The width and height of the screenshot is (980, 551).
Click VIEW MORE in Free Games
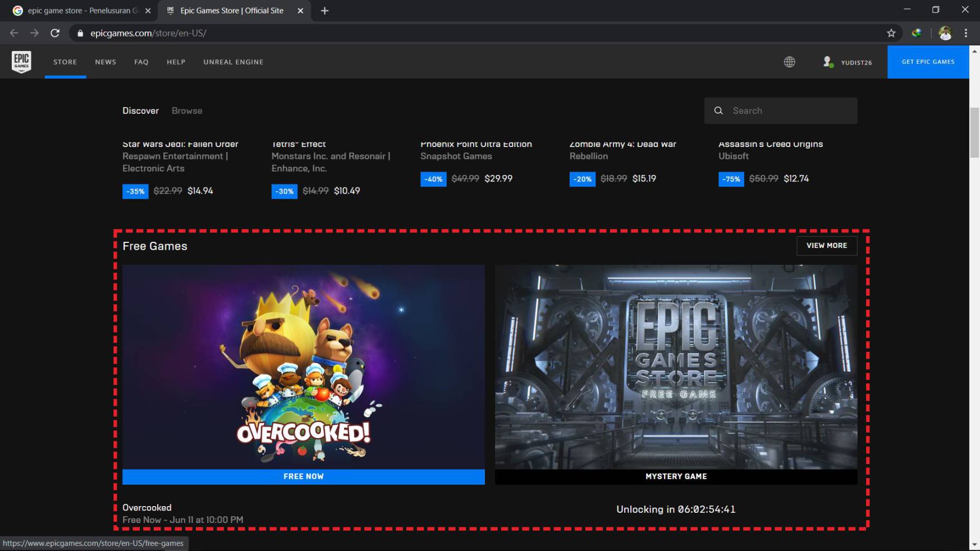point(826,246)
